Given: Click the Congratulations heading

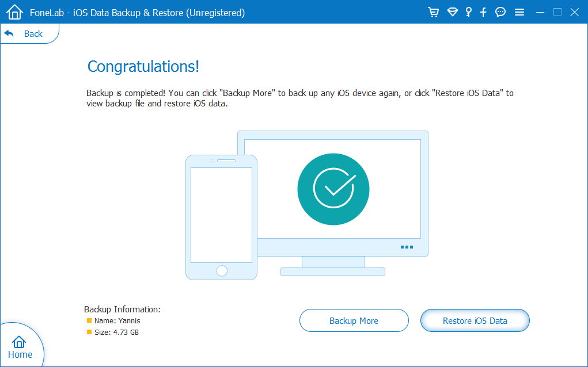Looking at the screenshot, I should [x=143, y=67].
